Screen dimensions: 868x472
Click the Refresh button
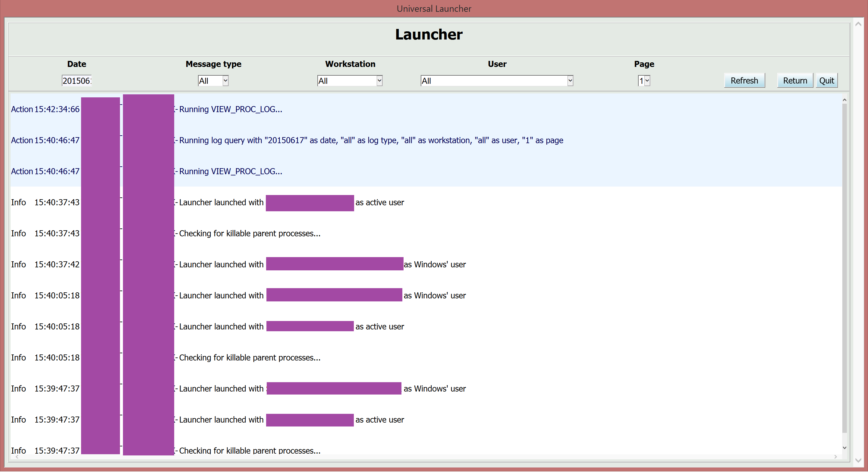coord(744,80)
